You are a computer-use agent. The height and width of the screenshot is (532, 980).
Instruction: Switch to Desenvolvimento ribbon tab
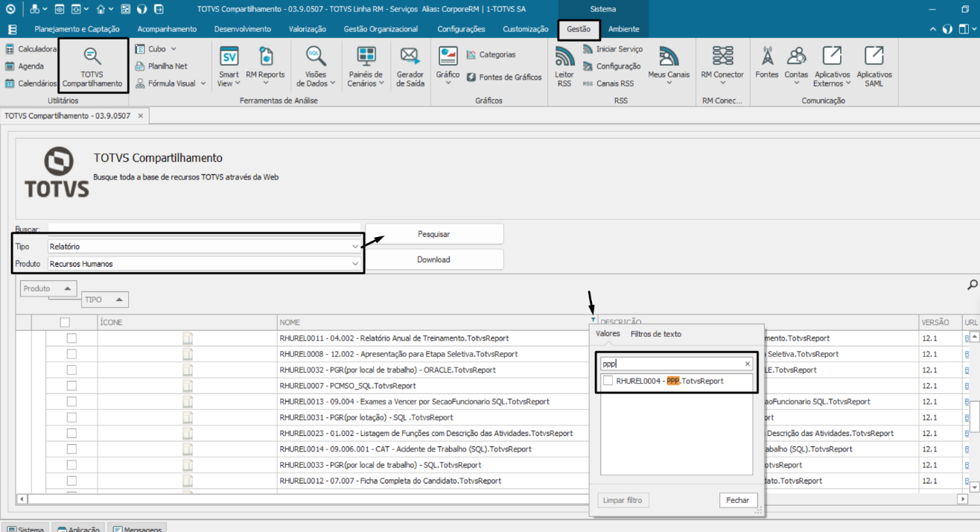point(242,29)
